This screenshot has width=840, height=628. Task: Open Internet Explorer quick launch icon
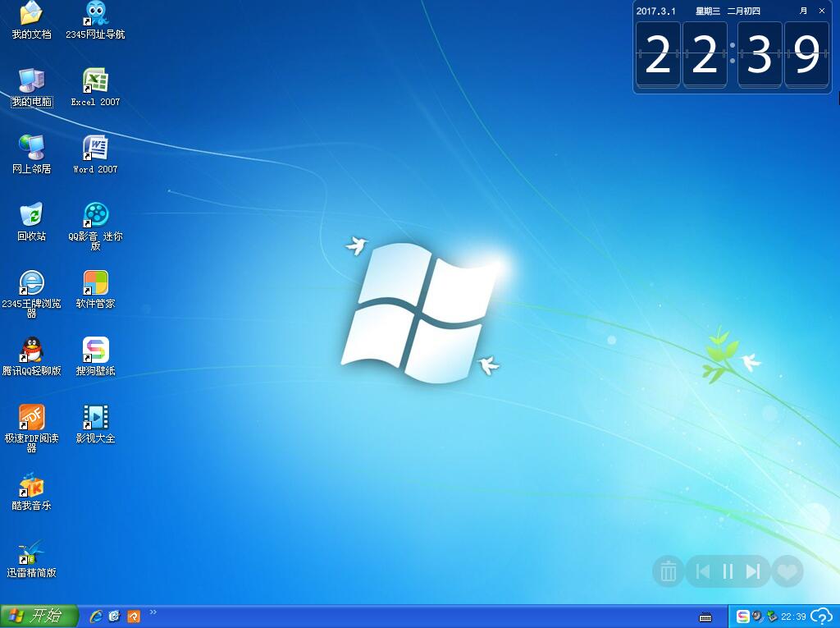click(x=96, y=617)
